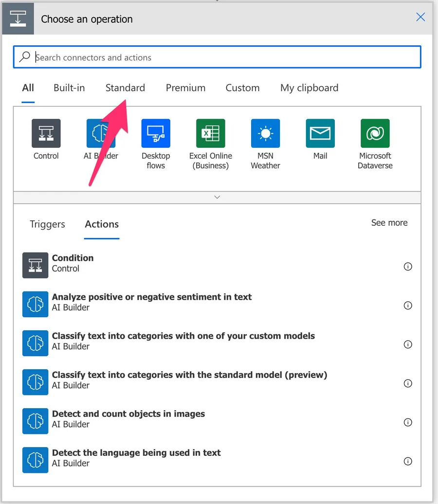
Task: Close the Choose an operation panel
Action: pyautogui.click(x=420, y=18)
